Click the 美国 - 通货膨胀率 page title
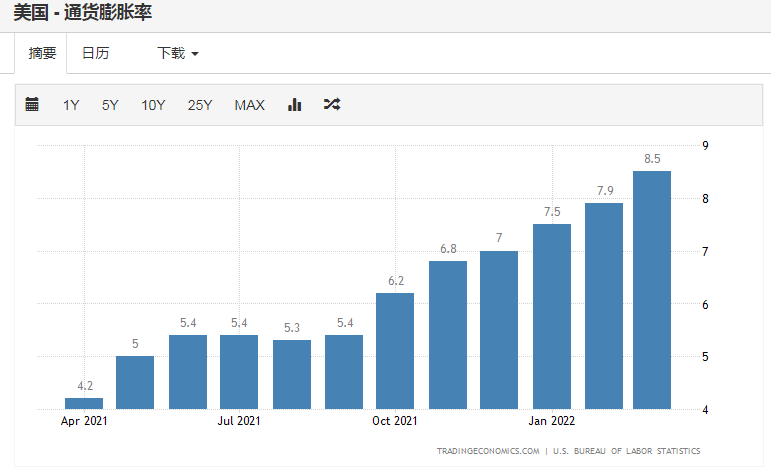Screen dimensions: 771x469 (x=83, y=13)
